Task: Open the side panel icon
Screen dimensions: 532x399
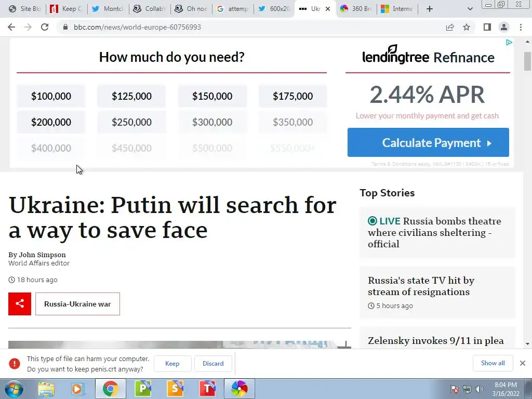Action: (x=487, y=27)
